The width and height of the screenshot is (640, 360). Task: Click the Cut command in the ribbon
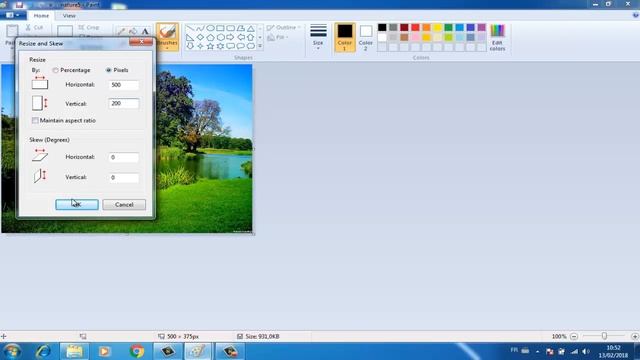pos(34,27)
